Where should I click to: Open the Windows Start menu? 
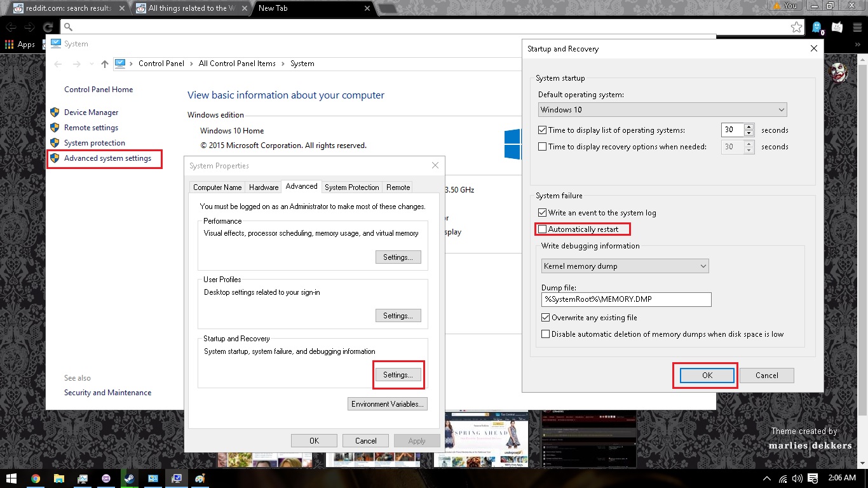(x=11, y=478)
